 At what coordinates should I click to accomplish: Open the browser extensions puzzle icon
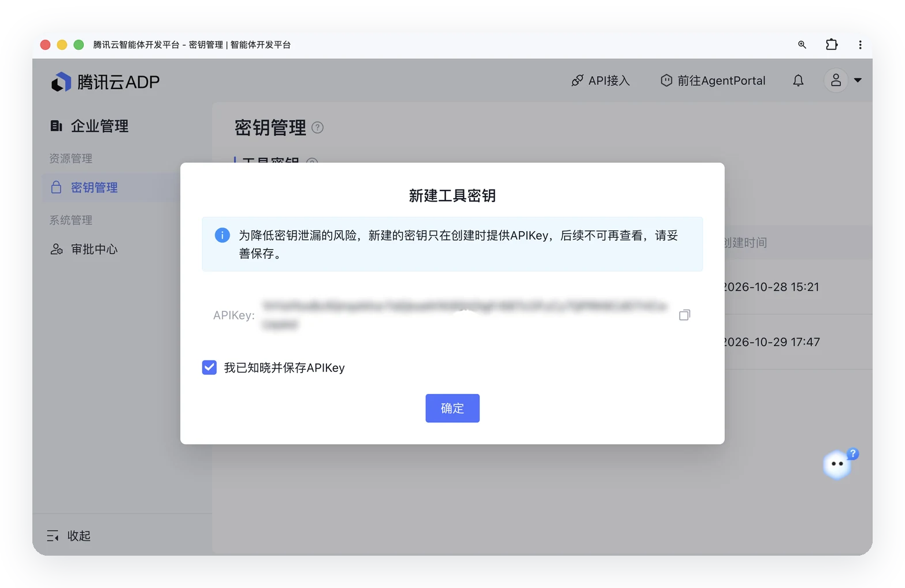(832, 44)
